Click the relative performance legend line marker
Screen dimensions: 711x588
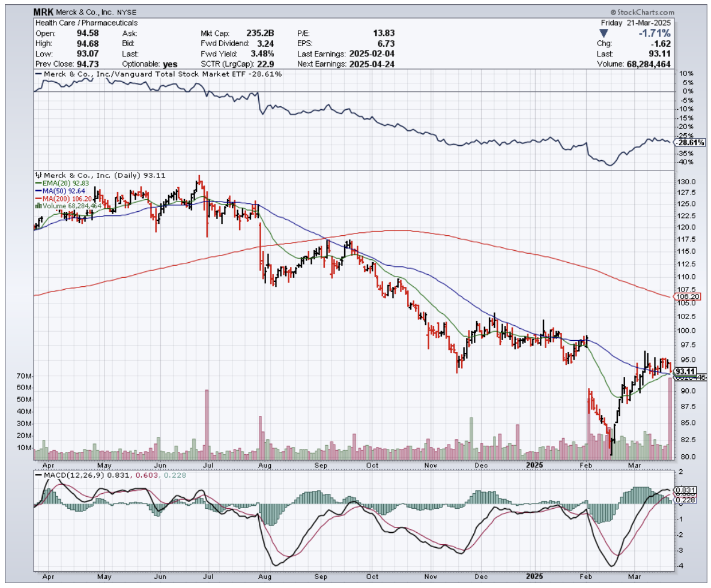(39, 74)
